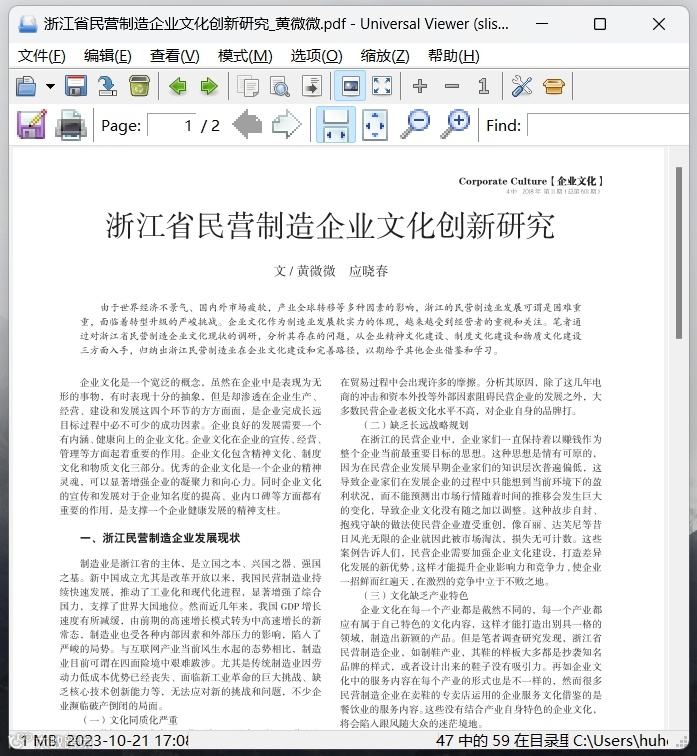Image resolution: width=697 pixels, height=756 pixels.
Task: Click the Find text input field
Action: [608, 125]
